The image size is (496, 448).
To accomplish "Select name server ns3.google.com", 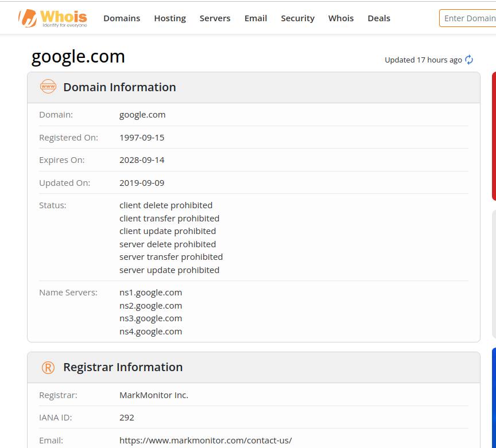I will (x=150, y=318).
